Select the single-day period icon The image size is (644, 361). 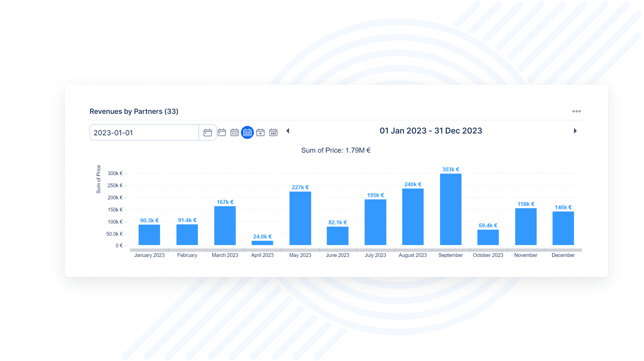coord(222,133)
